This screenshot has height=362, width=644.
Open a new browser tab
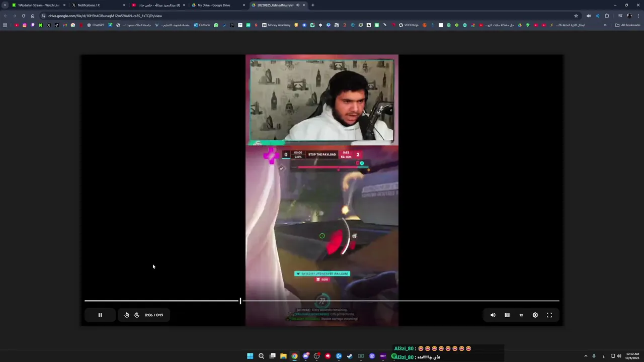click(x=313, y=5)
